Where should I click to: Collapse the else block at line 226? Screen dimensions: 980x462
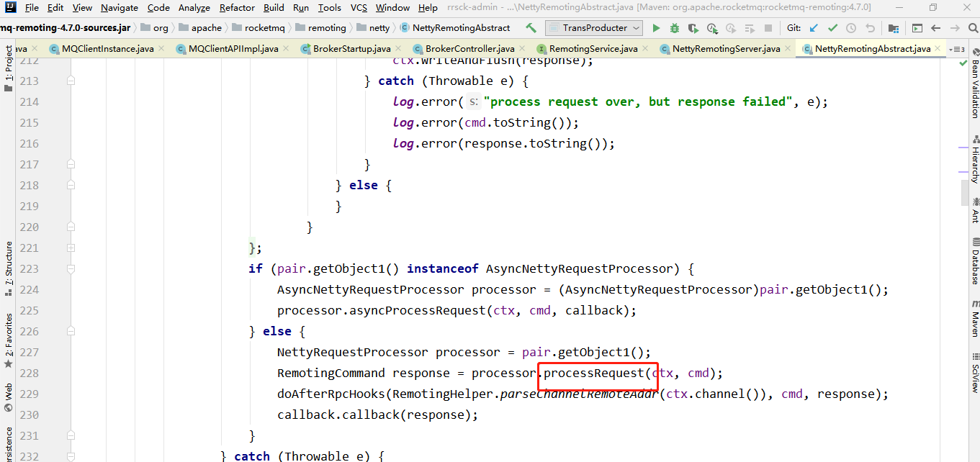coord(71,331)
